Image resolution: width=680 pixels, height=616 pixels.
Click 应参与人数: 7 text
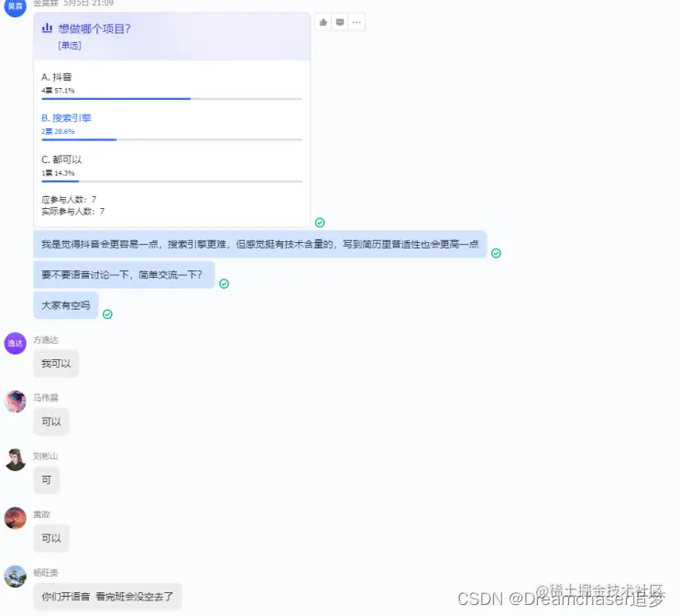[x=69, y=200]
